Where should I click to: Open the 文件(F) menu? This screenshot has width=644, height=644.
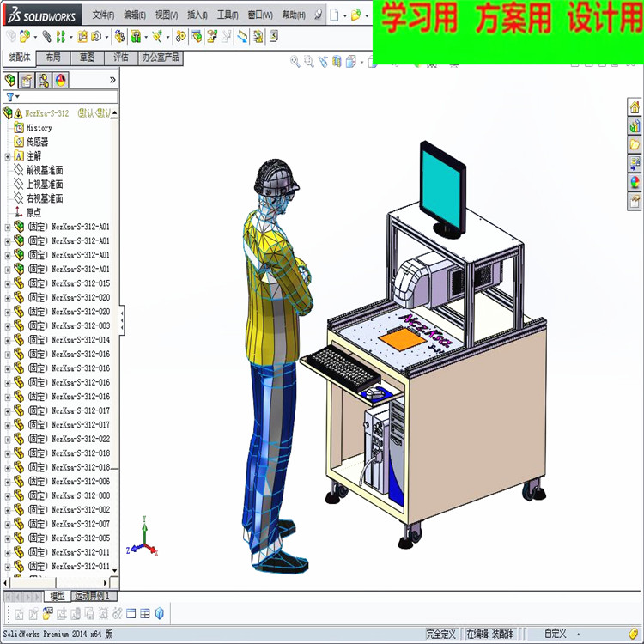click(x=103, y=15)
